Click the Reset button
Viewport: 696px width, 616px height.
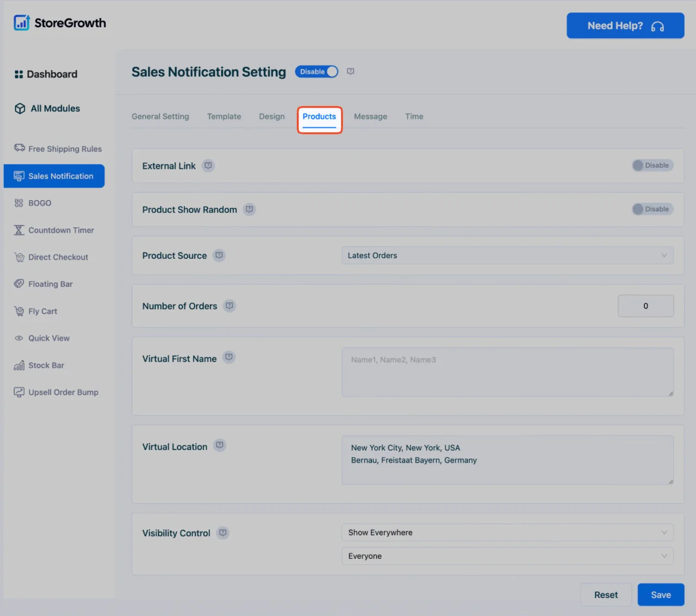pyautogui.click(x=606, y=595)
